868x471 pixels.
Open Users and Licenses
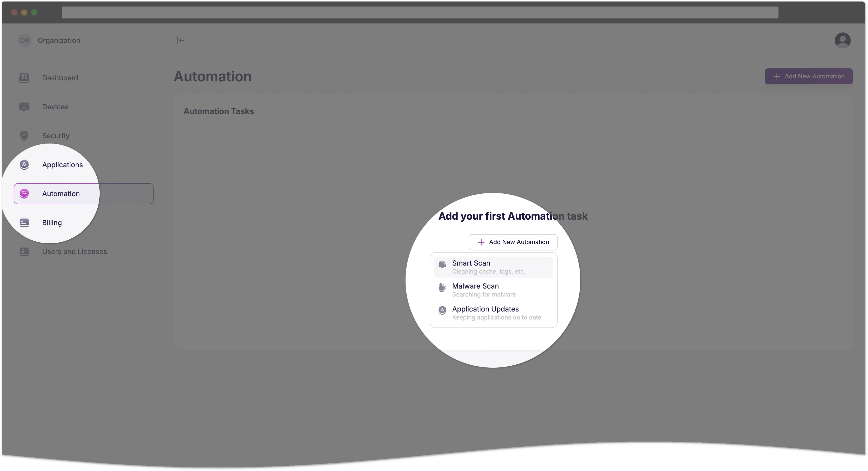[74, 252]
